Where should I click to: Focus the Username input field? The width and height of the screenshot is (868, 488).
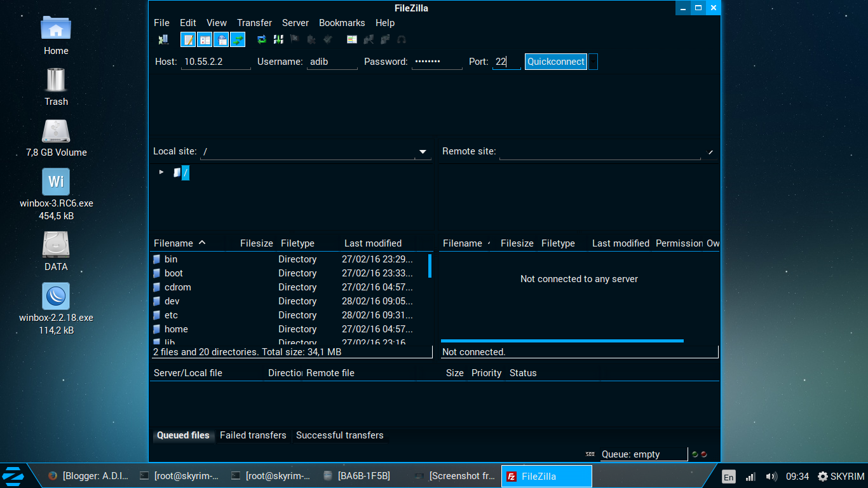pyautogui.click(x=332, y=62)
